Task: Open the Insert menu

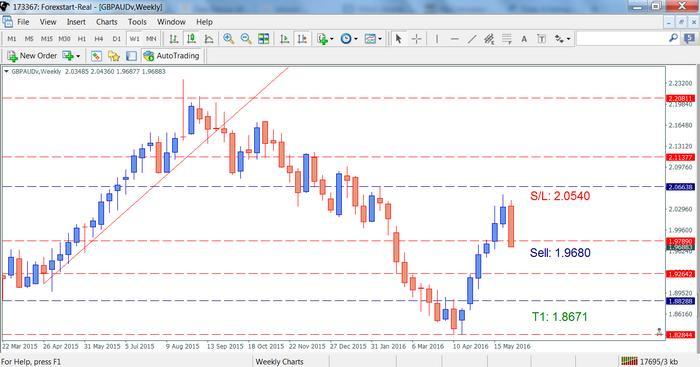Action: tap(76, 22)
